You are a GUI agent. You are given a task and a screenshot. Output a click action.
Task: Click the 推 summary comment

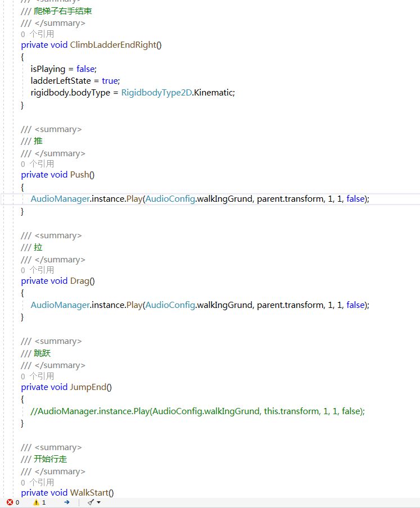pos(38,141)
